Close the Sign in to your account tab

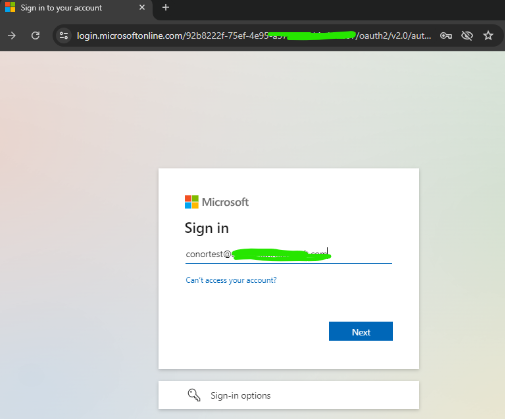(142, 7)
